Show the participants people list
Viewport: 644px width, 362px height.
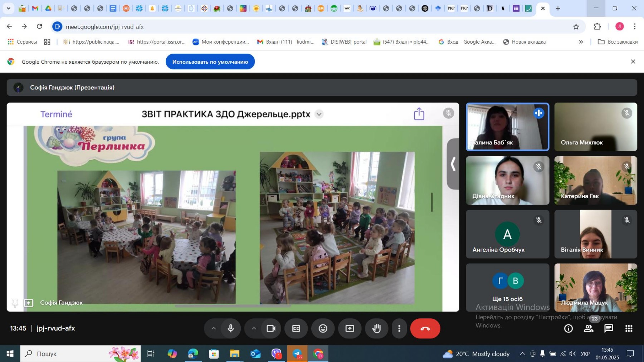click(x=589, y=328)
